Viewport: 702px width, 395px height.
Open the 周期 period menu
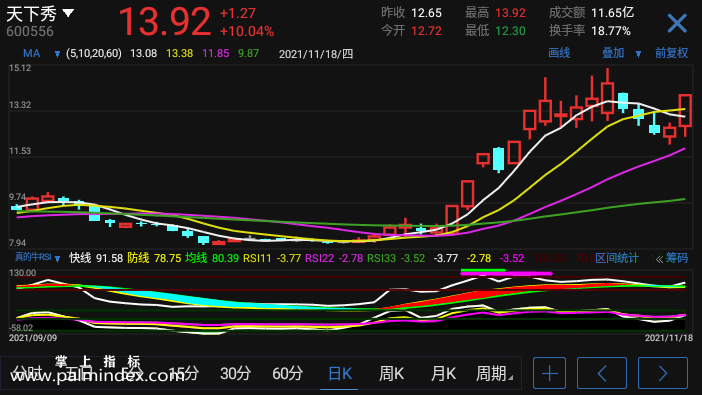point(493,373)
